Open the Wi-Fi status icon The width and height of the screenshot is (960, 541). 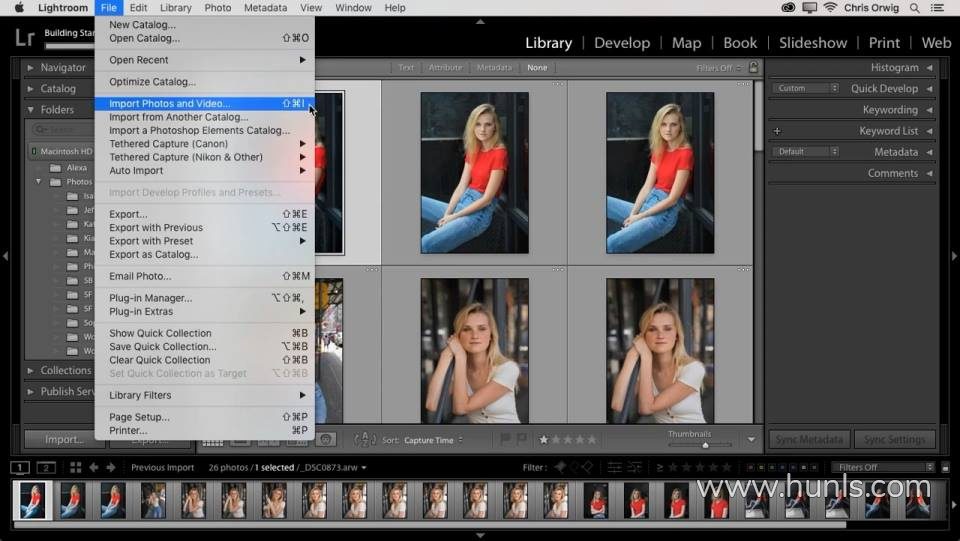(x=830, y=8)
